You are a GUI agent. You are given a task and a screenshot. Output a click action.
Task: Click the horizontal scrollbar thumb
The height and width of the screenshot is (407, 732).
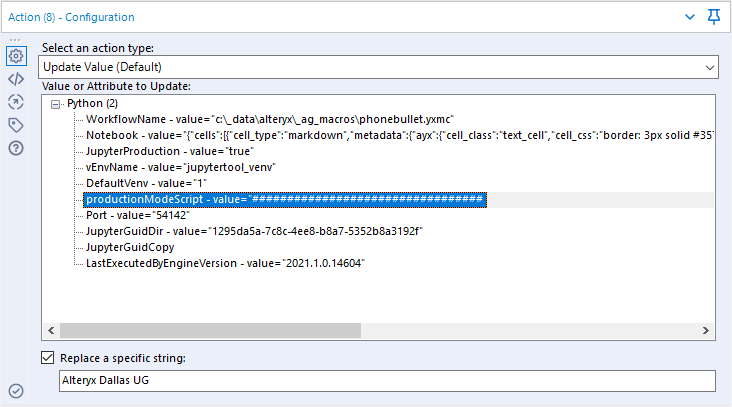210,330
